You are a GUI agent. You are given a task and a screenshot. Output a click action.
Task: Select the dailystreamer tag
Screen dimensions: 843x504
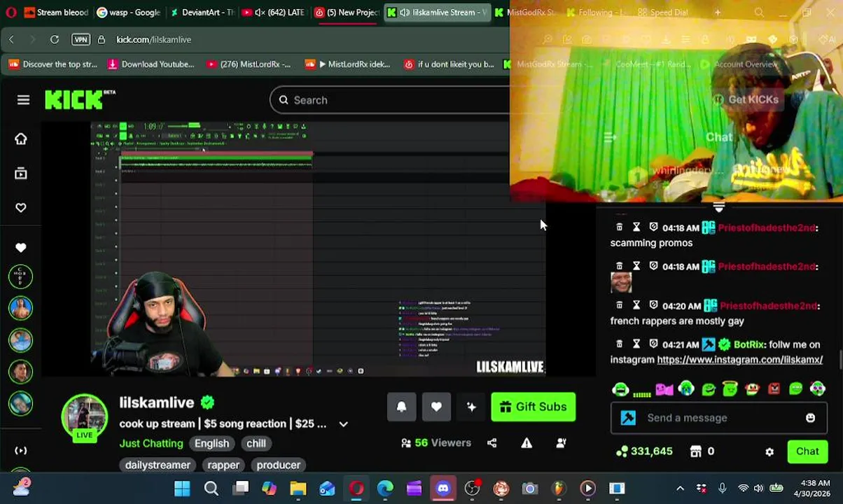[x=158, y=465]
